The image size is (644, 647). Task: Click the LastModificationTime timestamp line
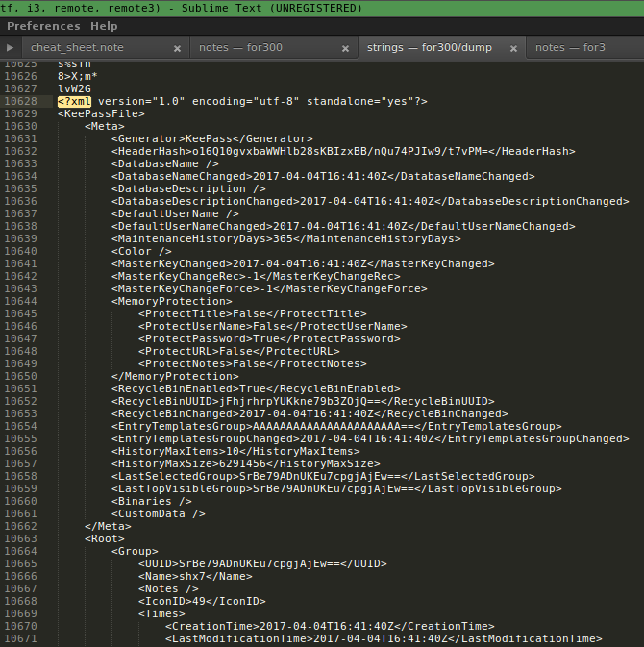tap(384, 638)
